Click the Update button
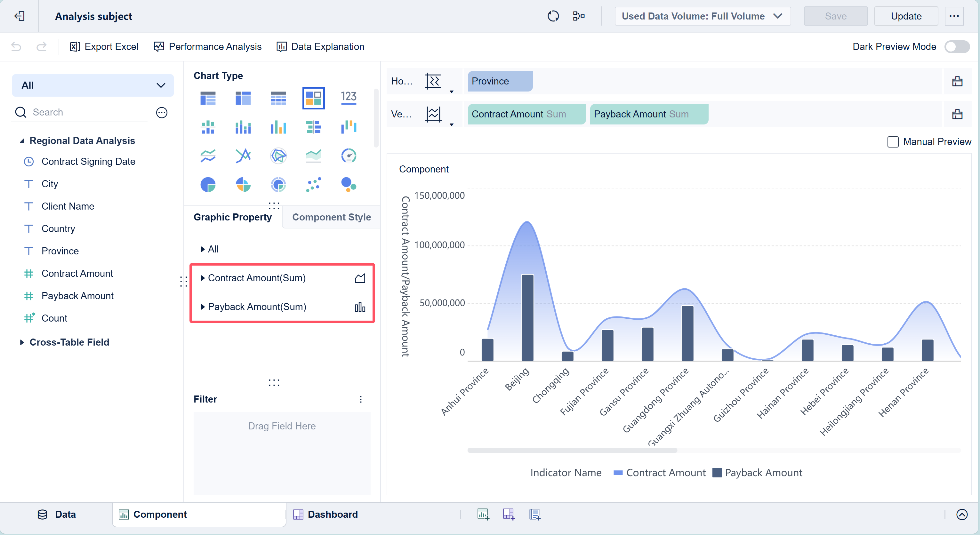The width and height of the screenshot is (980, 535). coord(906,16)
